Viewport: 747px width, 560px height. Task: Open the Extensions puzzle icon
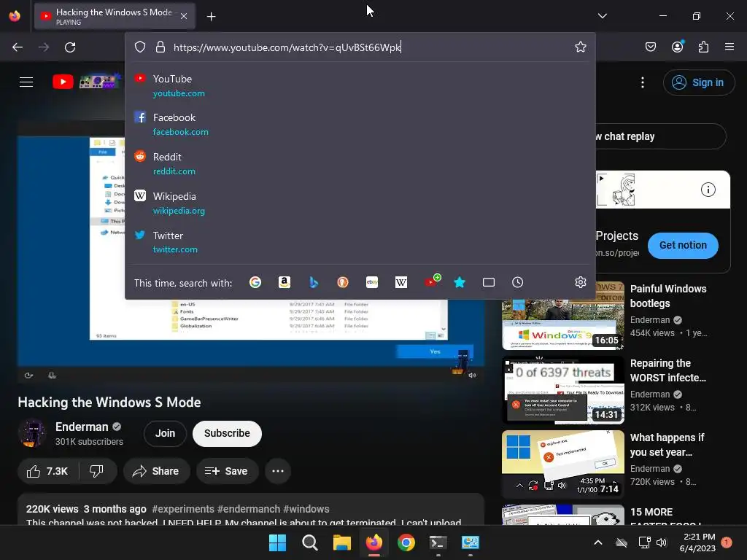click(x=703, y=47)
